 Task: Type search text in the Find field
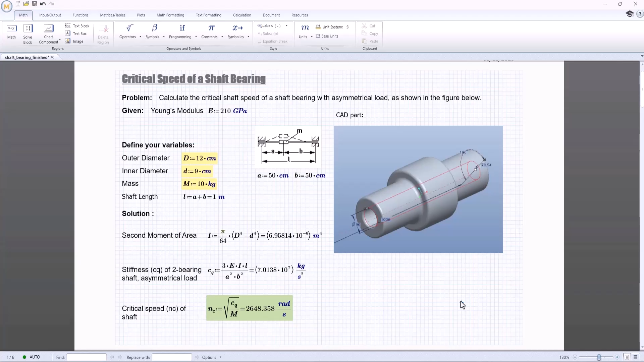pyautogui.click(x=86, y=357)
